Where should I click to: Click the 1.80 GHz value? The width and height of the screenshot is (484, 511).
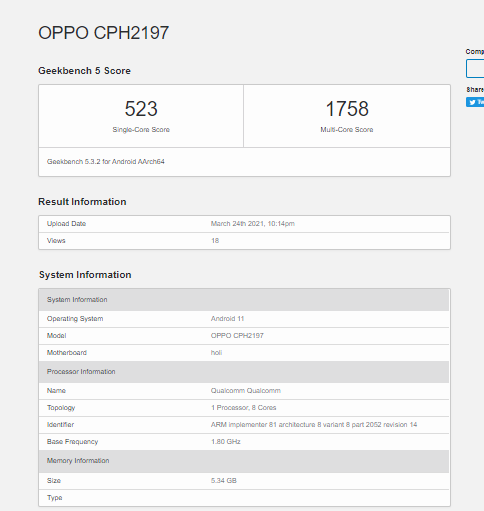(226, 442)
